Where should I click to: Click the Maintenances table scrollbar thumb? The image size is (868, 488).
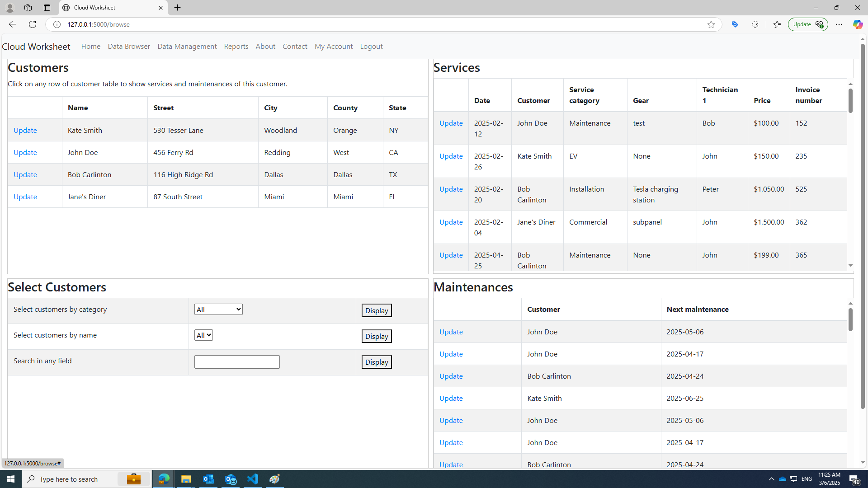pos(850,319)
